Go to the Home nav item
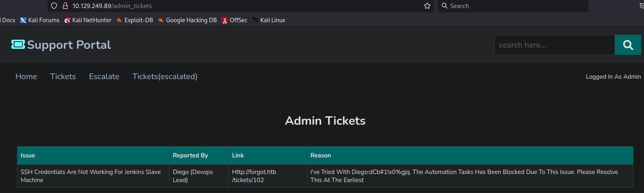This screenshot has height=193, width=644. 26,76
